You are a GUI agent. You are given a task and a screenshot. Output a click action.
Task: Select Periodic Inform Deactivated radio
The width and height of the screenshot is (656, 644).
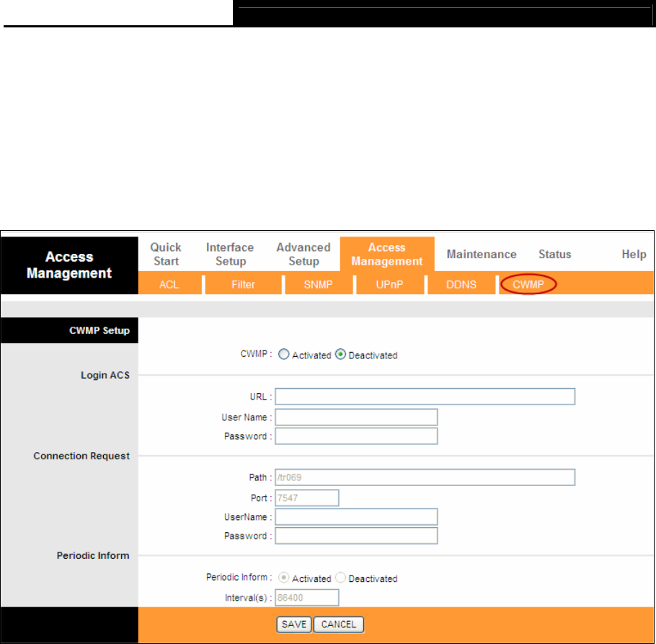click(x=340, y=578)
